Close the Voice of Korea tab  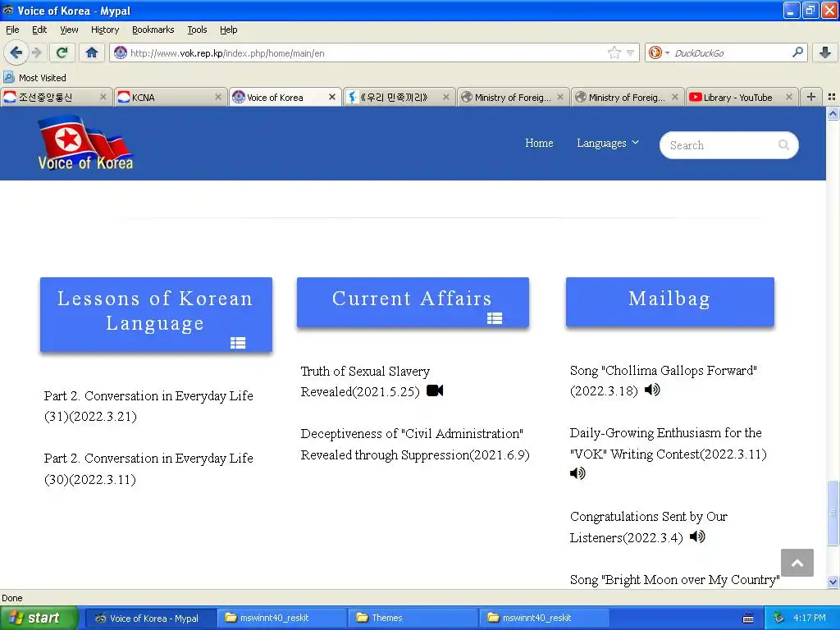(332, 97)
